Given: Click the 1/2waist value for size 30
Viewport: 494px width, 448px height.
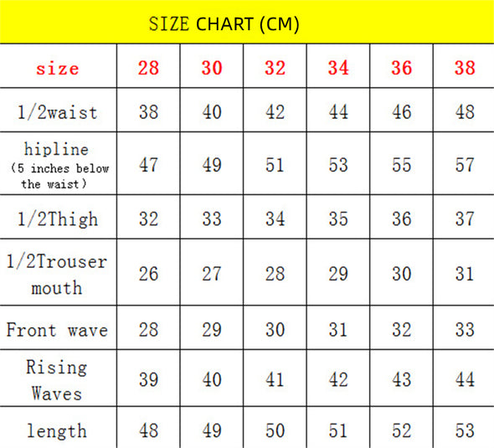Looking at the screenshot, I should (x=212, y=112).
